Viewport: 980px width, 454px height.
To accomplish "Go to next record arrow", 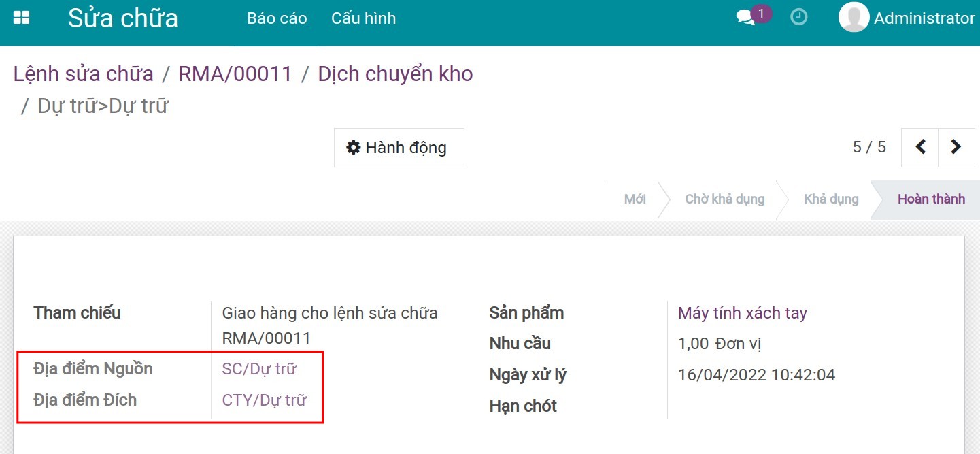I will (956, 147).
